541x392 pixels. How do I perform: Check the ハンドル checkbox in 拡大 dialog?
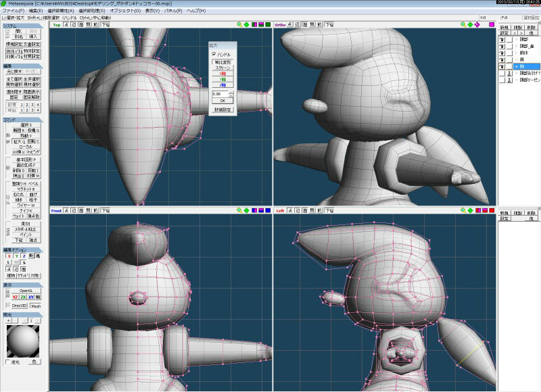coord(214,55)
